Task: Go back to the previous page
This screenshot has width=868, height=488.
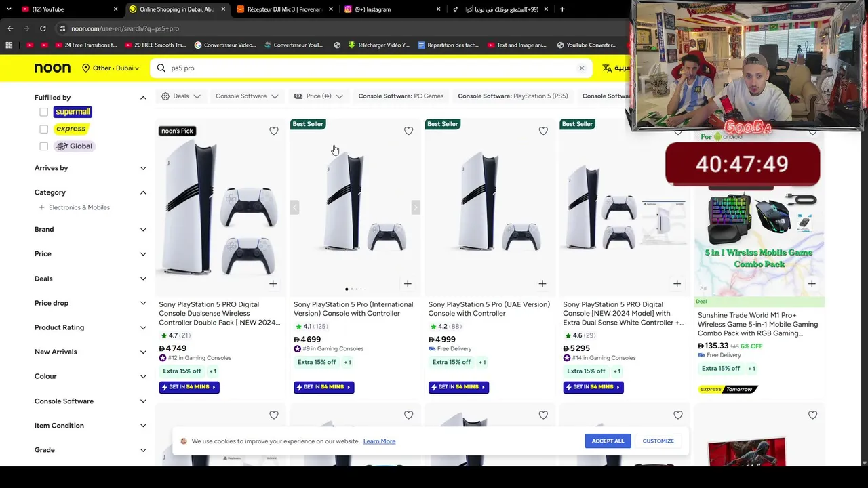Action: (x=10, y=28)
